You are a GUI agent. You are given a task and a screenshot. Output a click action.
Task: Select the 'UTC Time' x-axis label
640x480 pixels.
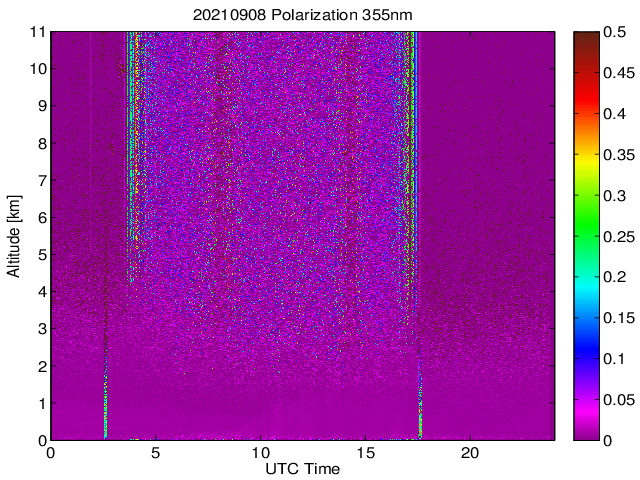[x=302, y=469]
